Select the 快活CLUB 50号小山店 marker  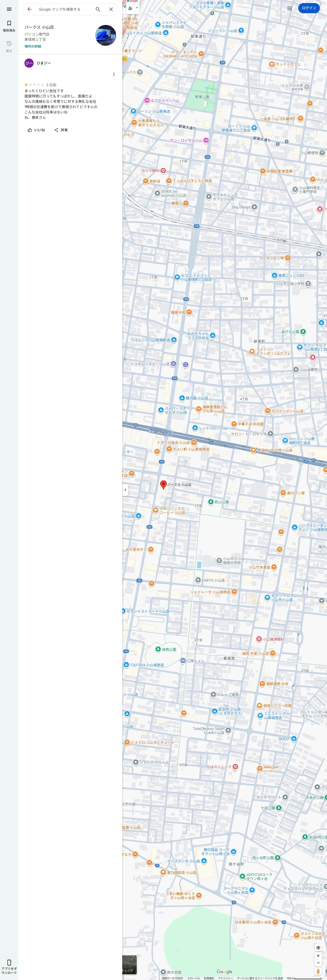point(253,450)
